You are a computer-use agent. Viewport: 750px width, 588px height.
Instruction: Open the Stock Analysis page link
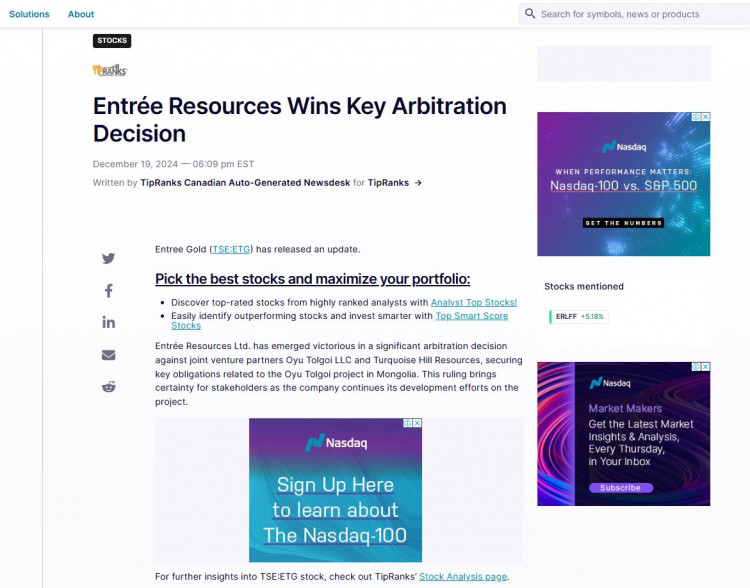pos(463,577)
